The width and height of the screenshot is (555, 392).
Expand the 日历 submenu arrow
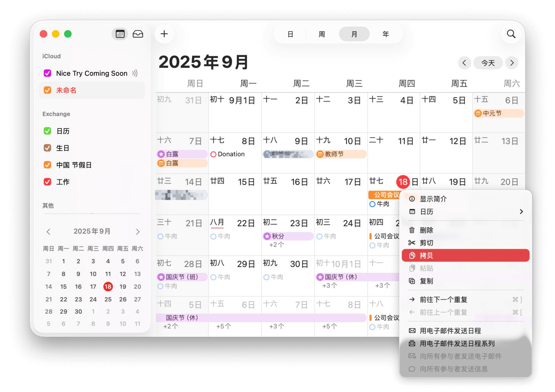[521, 212]
